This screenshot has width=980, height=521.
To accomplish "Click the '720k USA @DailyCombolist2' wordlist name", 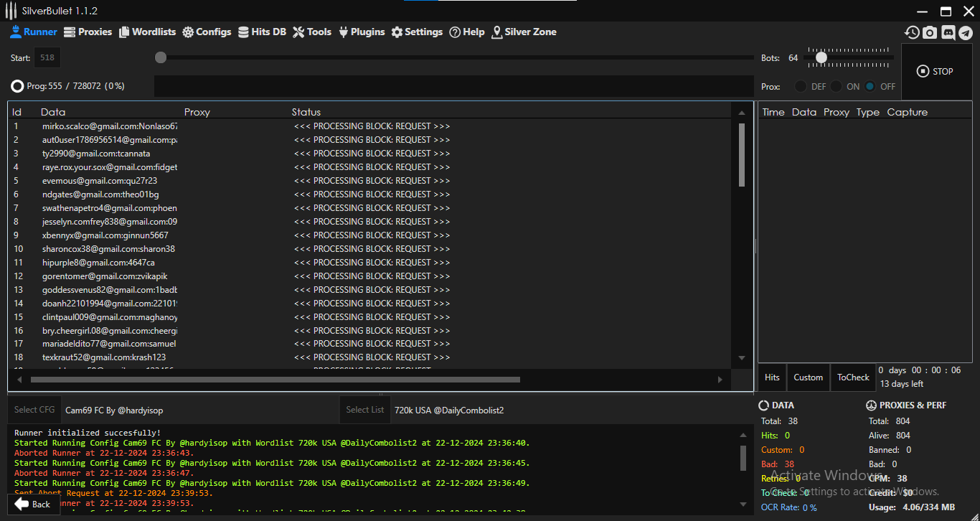I will 449,410.
